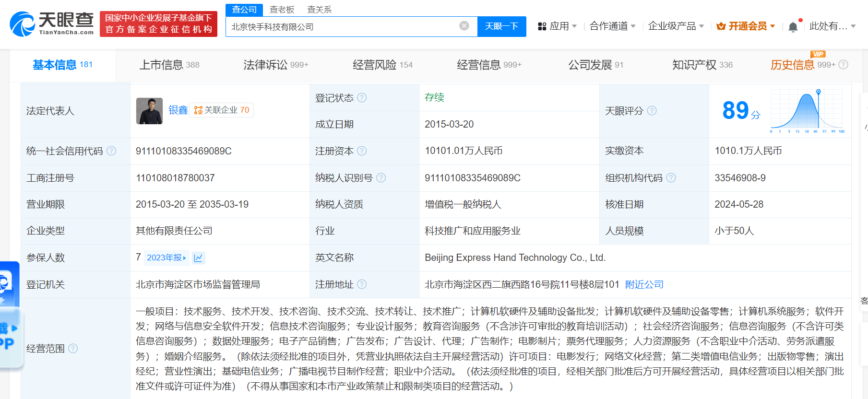Viewport: 868px width, 399px height.
Task: Open the 知识产权 tab
Action: [702, 65]
